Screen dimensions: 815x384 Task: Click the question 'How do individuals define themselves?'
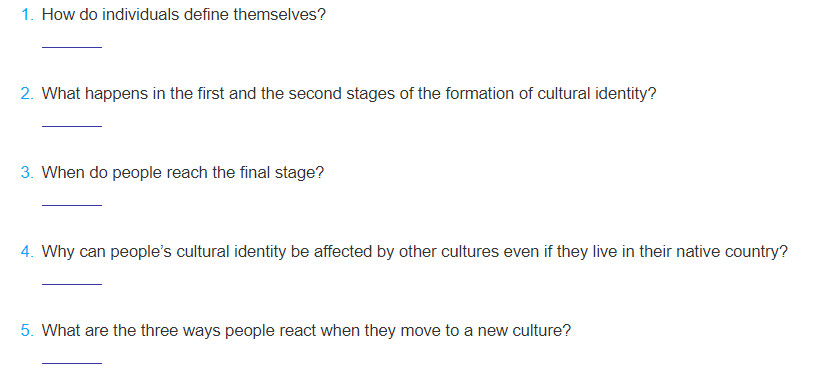[183, 15]
